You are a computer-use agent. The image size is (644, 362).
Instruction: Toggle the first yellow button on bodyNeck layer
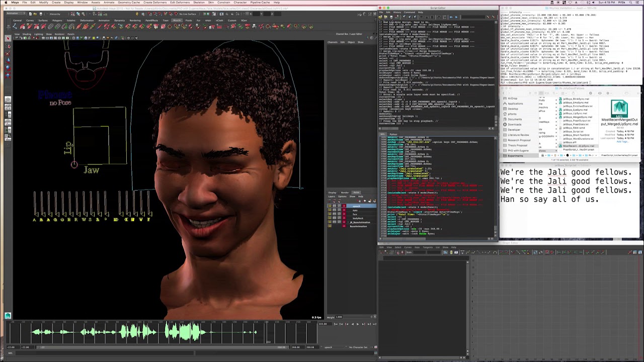tap(330, 218)
